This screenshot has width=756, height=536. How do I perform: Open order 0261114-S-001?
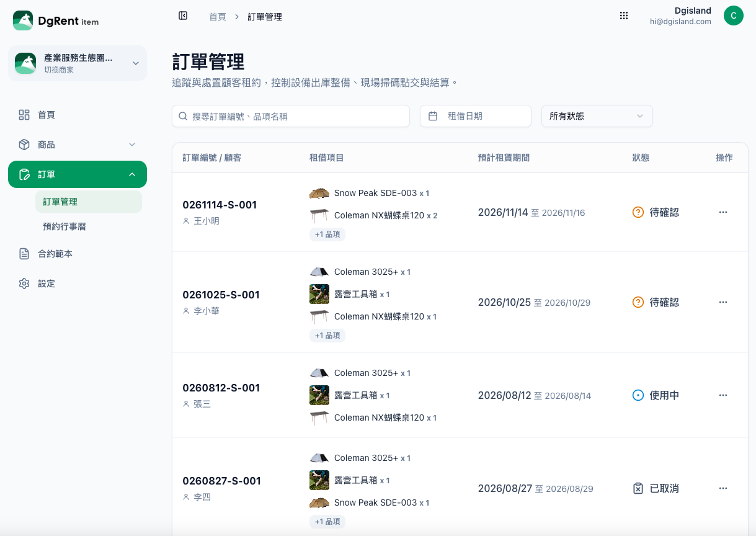[220, 205]
